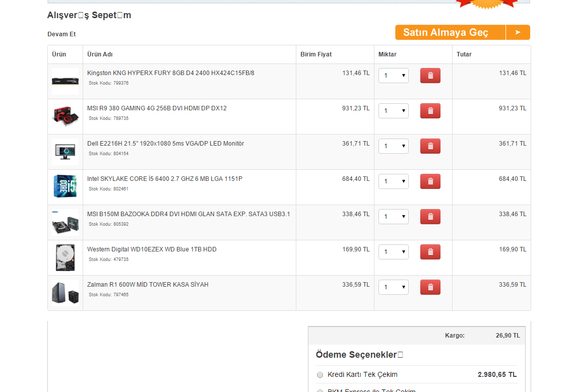The width and height of the screenshot is (571, 392).
Task: Click Dell monitor thumbnail image
Action: 65,152
